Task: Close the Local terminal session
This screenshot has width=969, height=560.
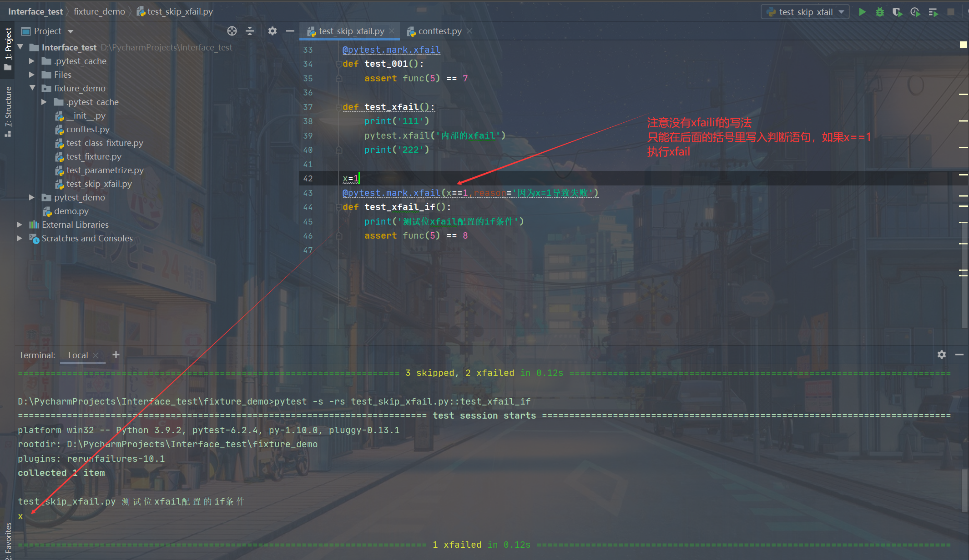Action: point(96,355)
